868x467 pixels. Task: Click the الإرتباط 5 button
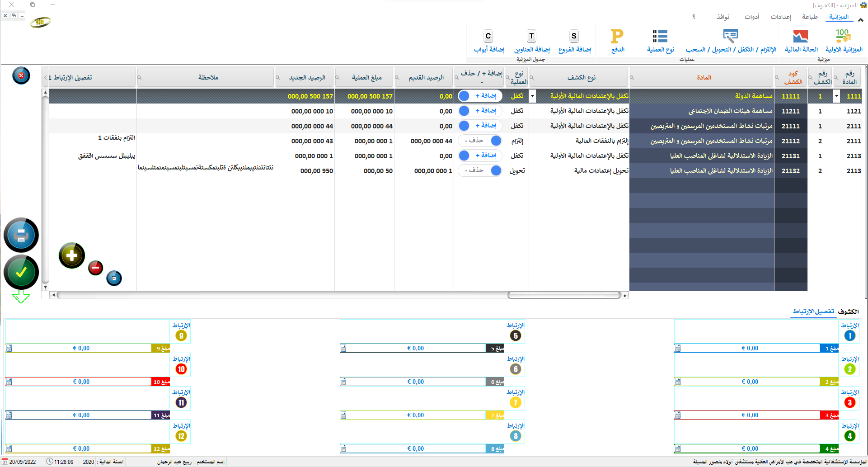point(516,332)
